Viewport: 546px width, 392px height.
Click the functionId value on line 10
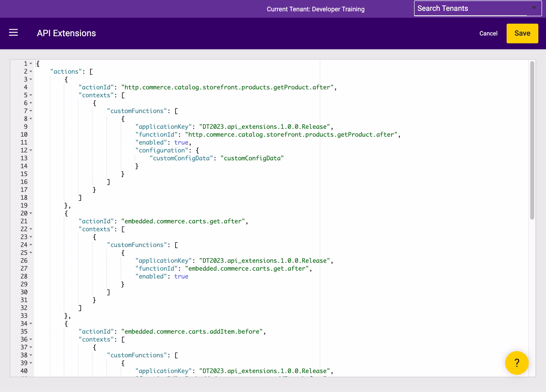[x=291, y=135]
